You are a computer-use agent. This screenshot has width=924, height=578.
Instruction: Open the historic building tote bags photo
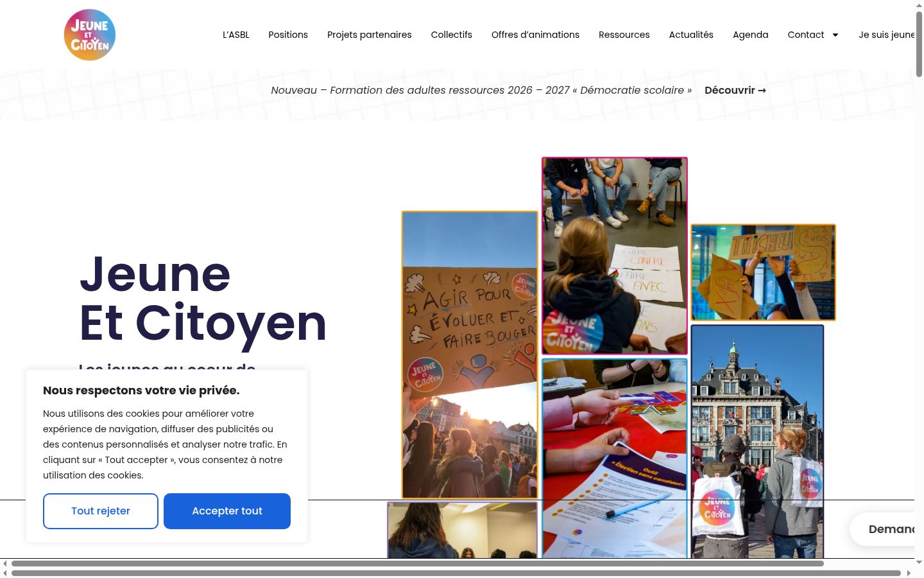point(757,442)
